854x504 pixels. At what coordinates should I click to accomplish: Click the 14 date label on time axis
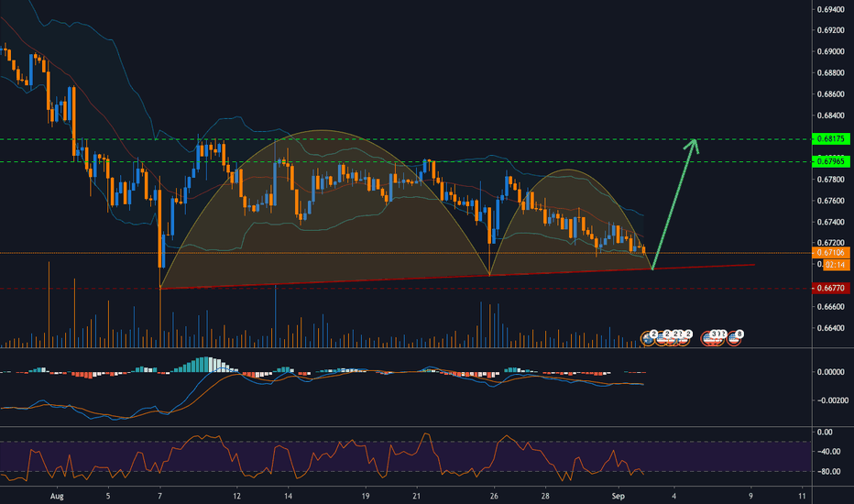tap(288, 497)
